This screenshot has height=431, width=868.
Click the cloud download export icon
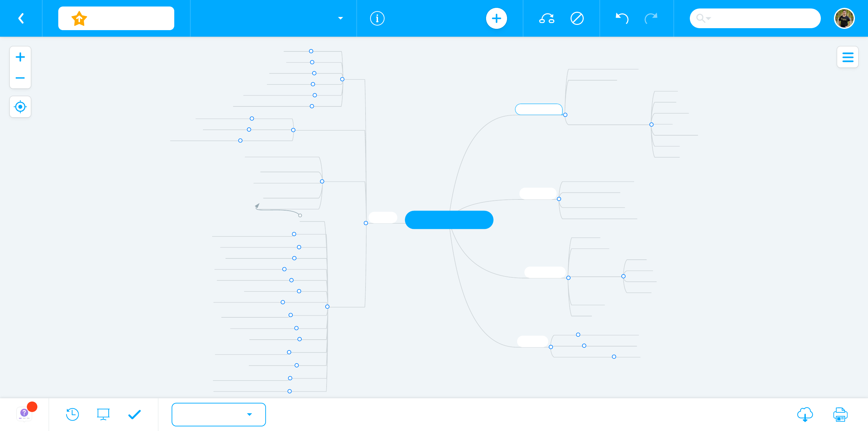(805, 414)
